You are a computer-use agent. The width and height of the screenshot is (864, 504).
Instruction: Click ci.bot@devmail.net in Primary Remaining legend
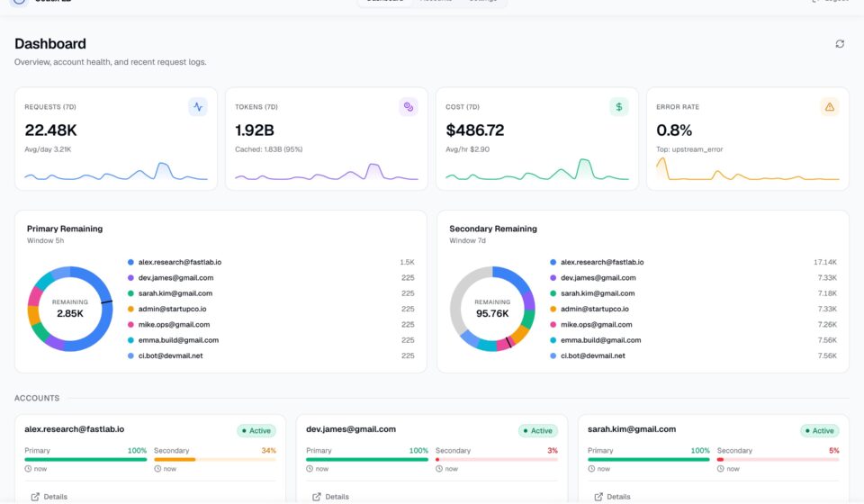tap(170, 355)
